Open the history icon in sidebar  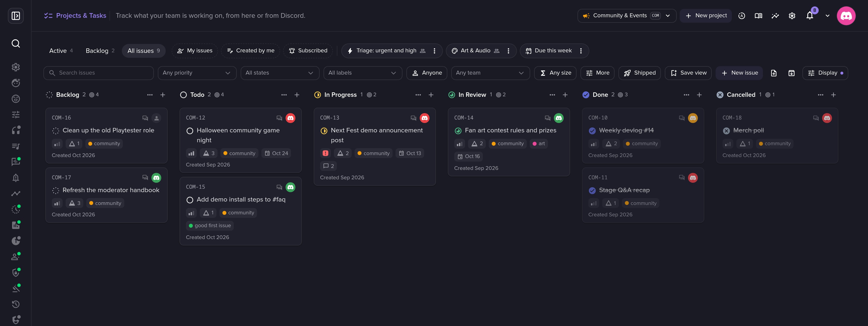pyautogui.click(x=16, y=304)
